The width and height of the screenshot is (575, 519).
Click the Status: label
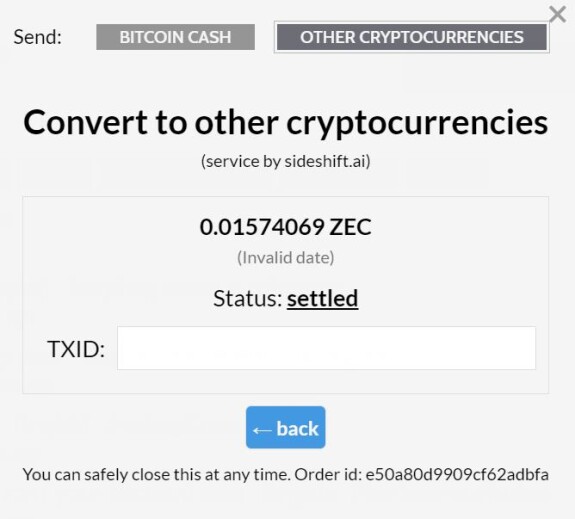(x=248, y=299)
